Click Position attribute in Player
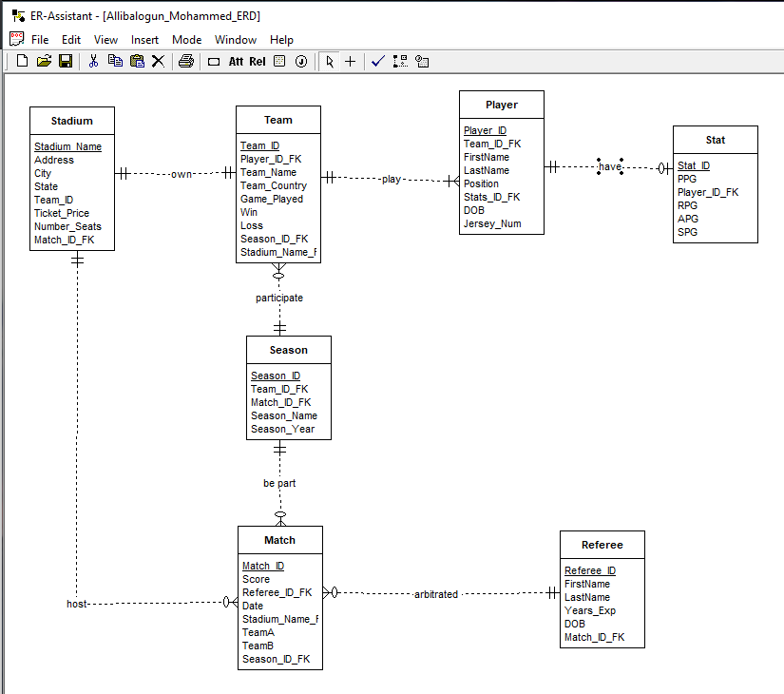The image size is (784, 694). 481,183
